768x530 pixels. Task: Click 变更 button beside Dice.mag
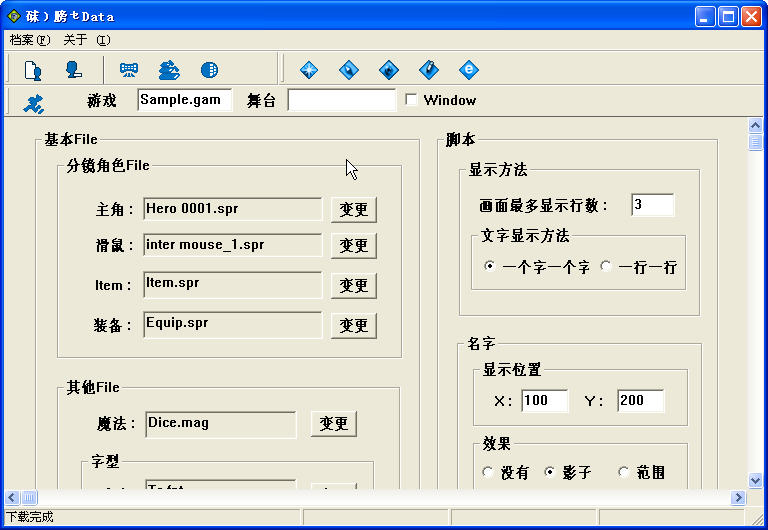point(334,424)
